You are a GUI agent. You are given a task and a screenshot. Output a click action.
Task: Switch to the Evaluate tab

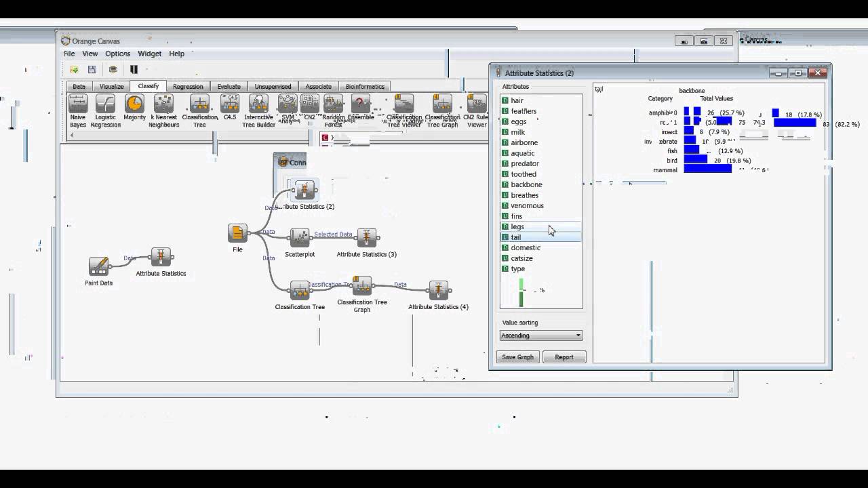tap(229, 87)
